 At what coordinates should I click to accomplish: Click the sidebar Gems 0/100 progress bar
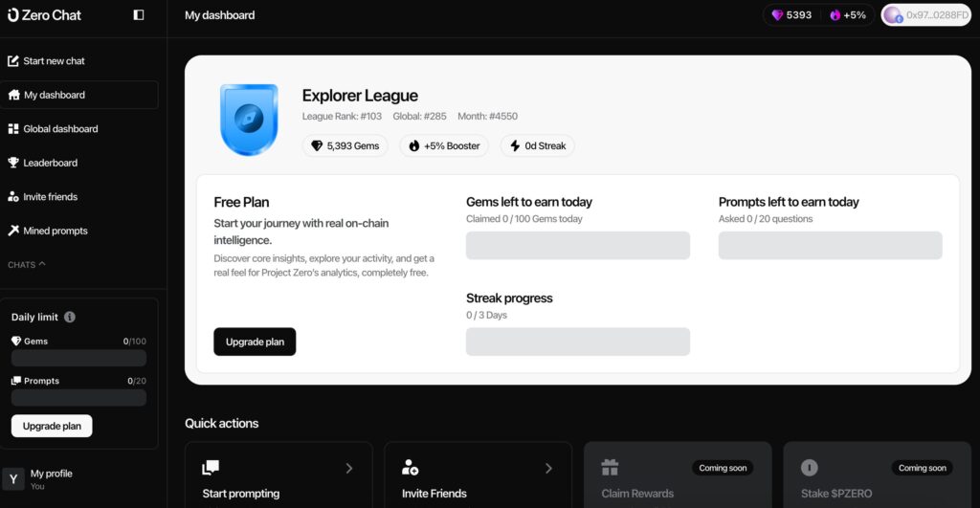click(x=78, y=358)
